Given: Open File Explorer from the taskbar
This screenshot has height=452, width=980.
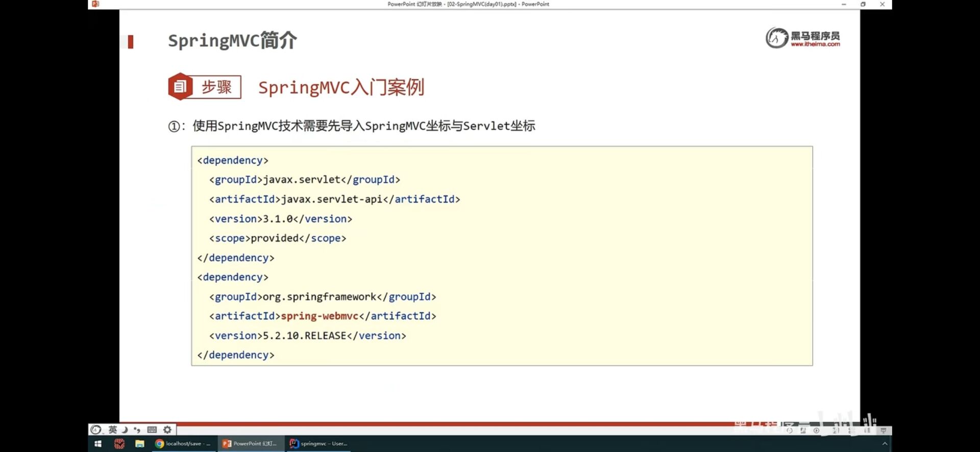Looking at the screenshot, I should (x=139, y=444).
